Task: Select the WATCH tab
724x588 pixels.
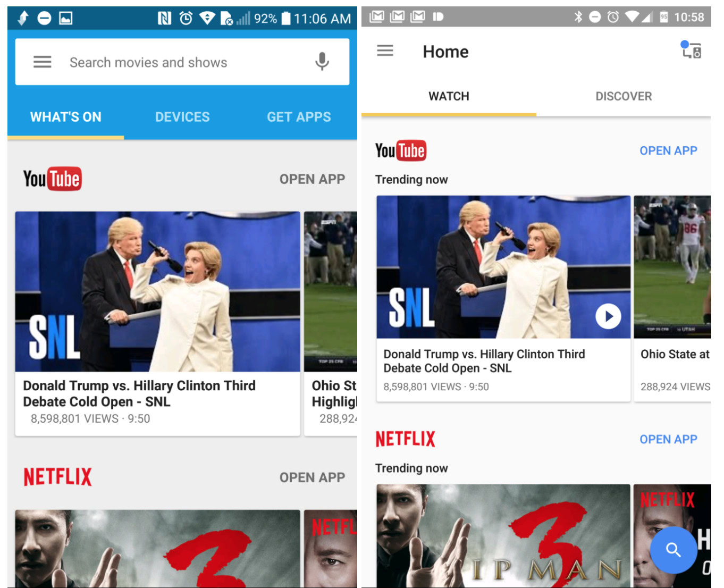Action: (449, 96)
